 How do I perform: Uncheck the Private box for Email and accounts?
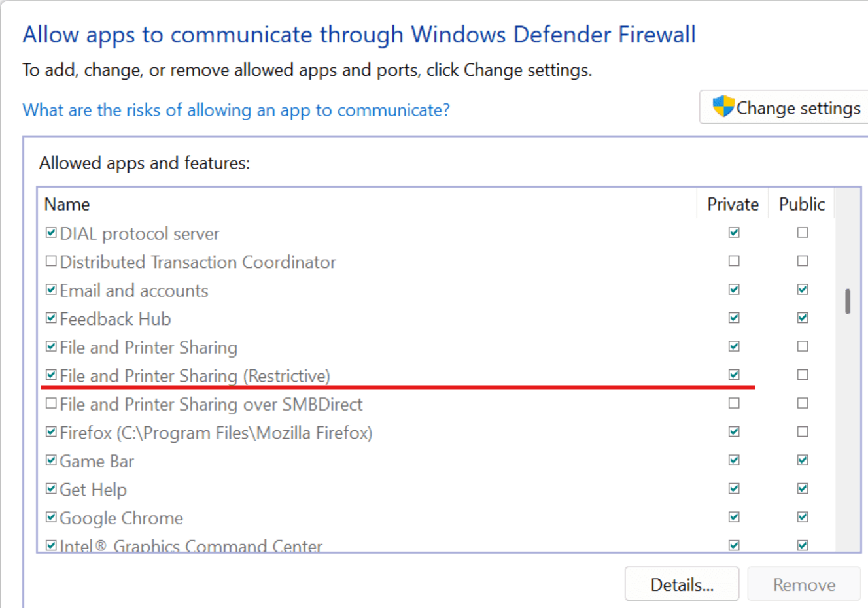pos(734,290)
